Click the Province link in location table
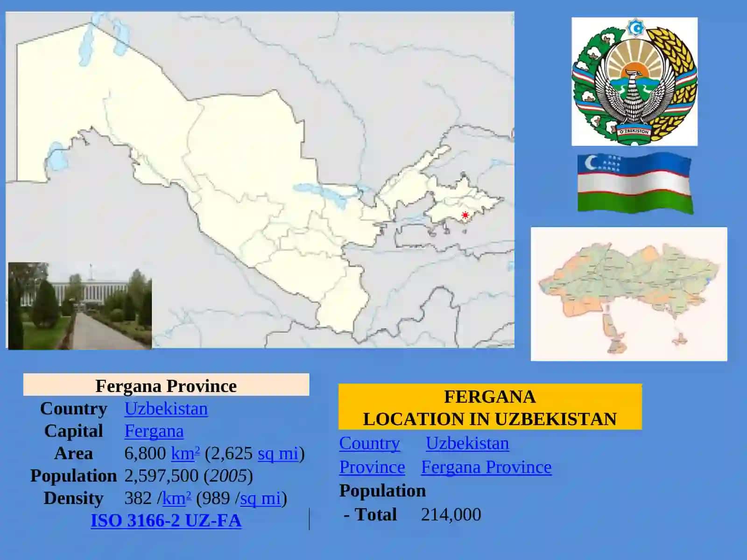The height and width of the screenshot is (560, 747). tap(372, 467)
